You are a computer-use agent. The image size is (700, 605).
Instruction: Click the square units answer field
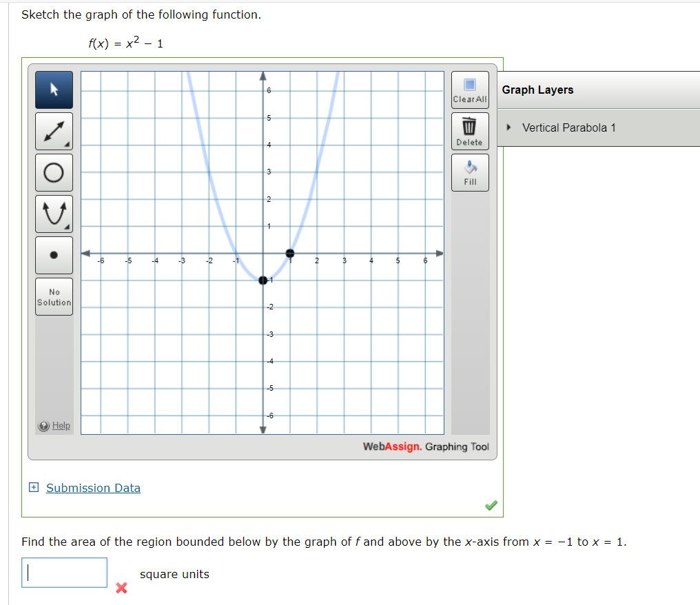point(64,573)
